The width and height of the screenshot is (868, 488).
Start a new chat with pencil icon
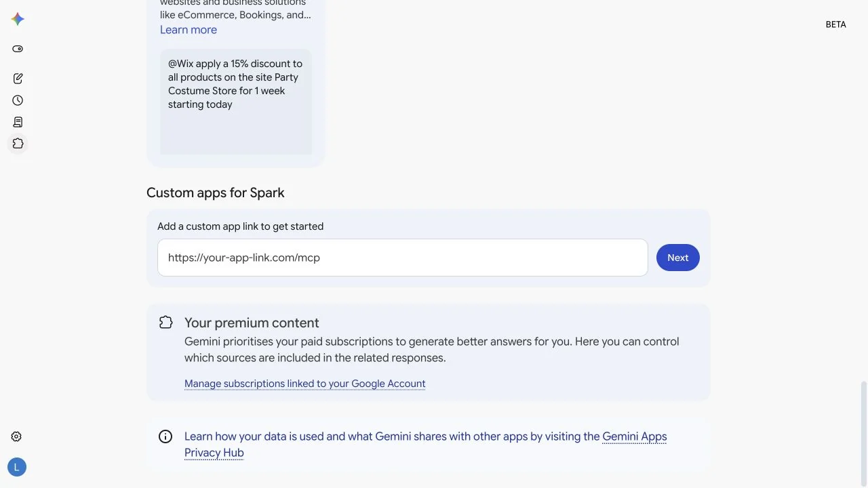point(18,79)
